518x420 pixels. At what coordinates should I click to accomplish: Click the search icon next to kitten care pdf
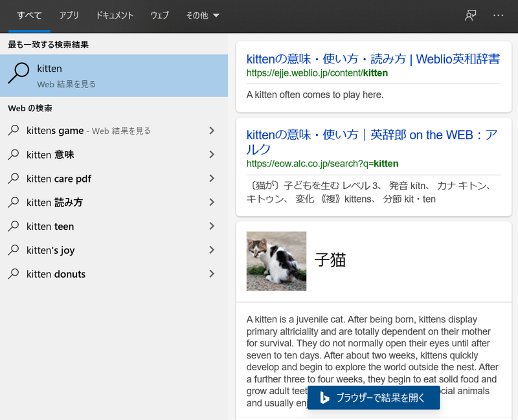tap(14, 179)
